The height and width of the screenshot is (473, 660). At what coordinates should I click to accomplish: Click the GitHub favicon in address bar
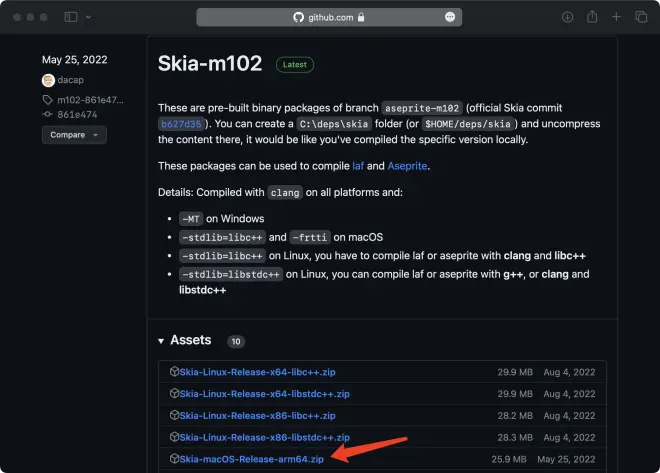[298, 17]
